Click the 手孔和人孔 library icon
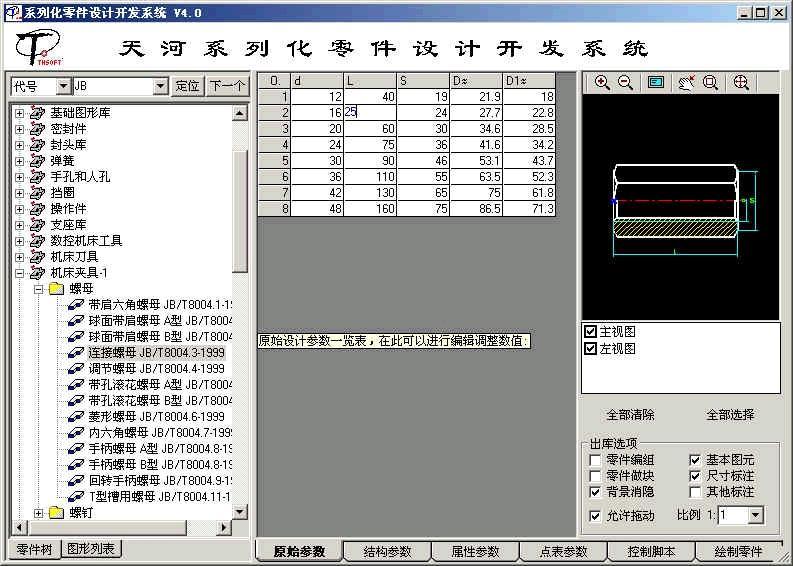 coord(37,177)
